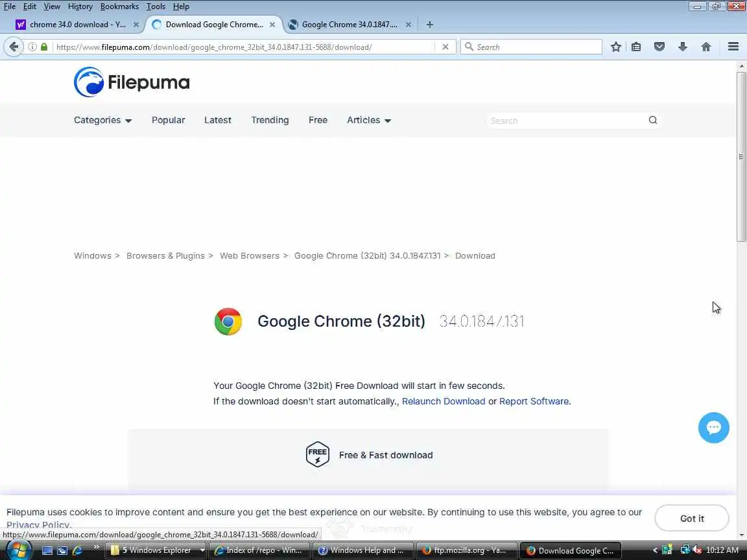Save page to Pocket icon
This screenshot has width=747, height=560.
(659, 47)
